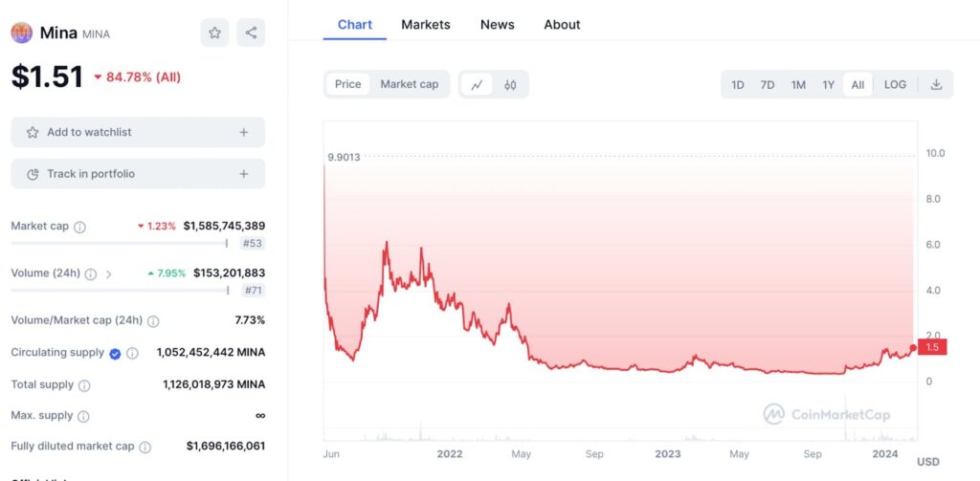Set chart range to 7D
The width and height of the screenshot is (980, 481).
[768, 84]
